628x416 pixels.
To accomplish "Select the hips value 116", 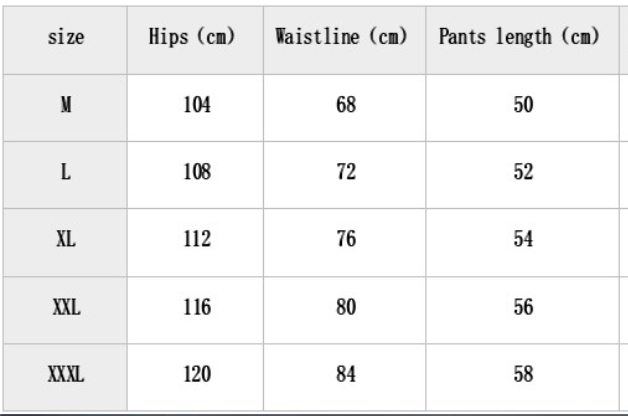I will pos(197,307).
